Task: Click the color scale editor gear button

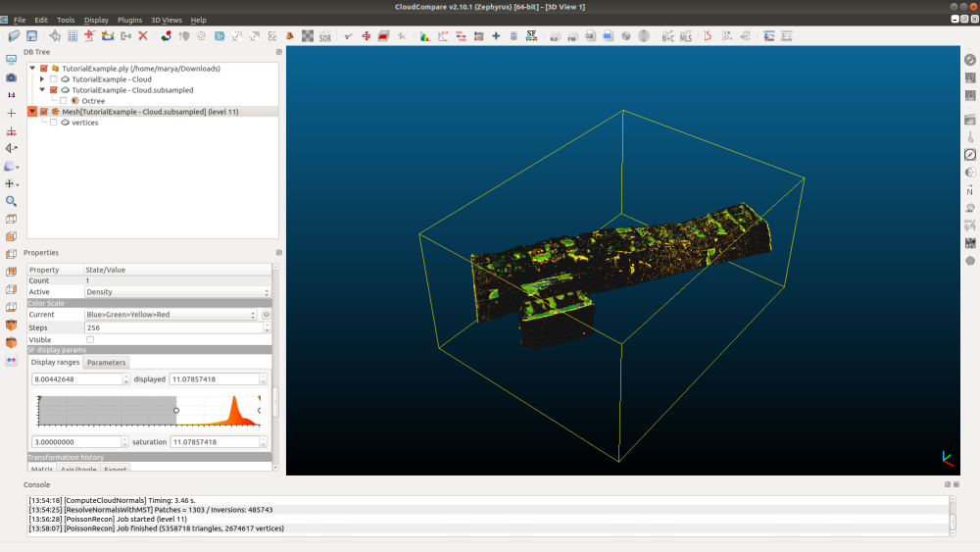Action: pyautogui.click(x=266, y=315)
